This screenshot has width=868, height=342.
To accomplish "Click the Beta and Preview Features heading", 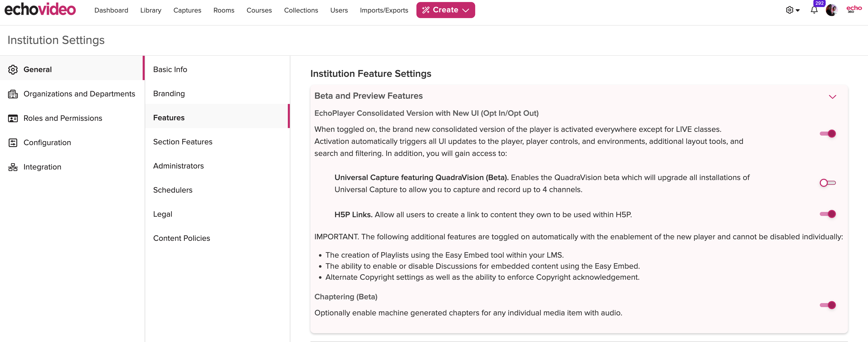I will (368, 96).
